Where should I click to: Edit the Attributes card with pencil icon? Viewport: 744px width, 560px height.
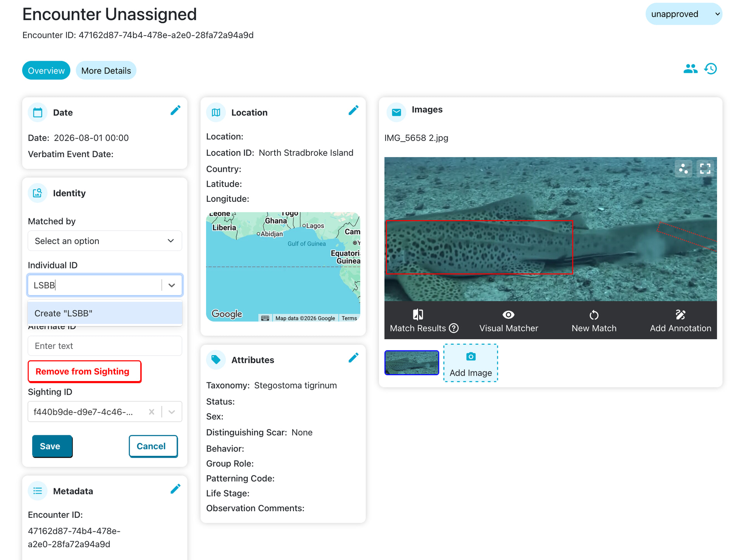click(353, 358)
